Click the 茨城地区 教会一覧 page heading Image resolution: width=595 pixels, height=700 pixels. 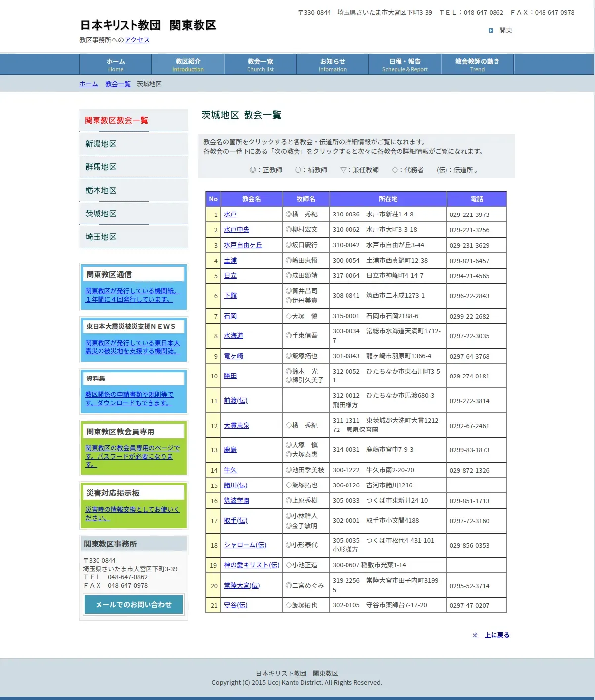(241, 115)
